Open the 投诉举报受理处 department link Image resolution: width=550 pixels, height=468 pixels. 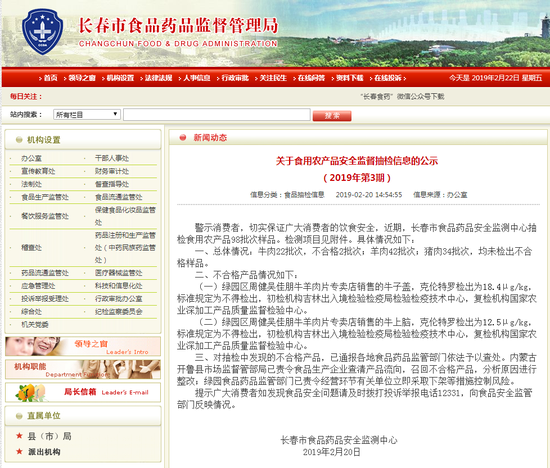pos(45,299)
